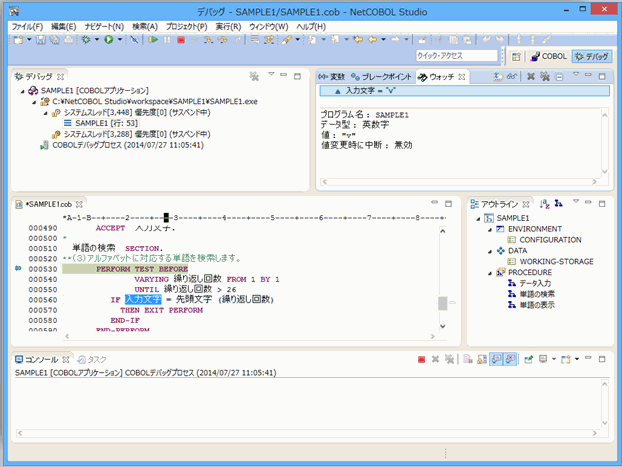This screenshot has height=467, width=622.
Task: Collapse the SAMPLE1 [COBOLアプリケーション] debug node
Action: pyautogui.click(x=23, y=91)
